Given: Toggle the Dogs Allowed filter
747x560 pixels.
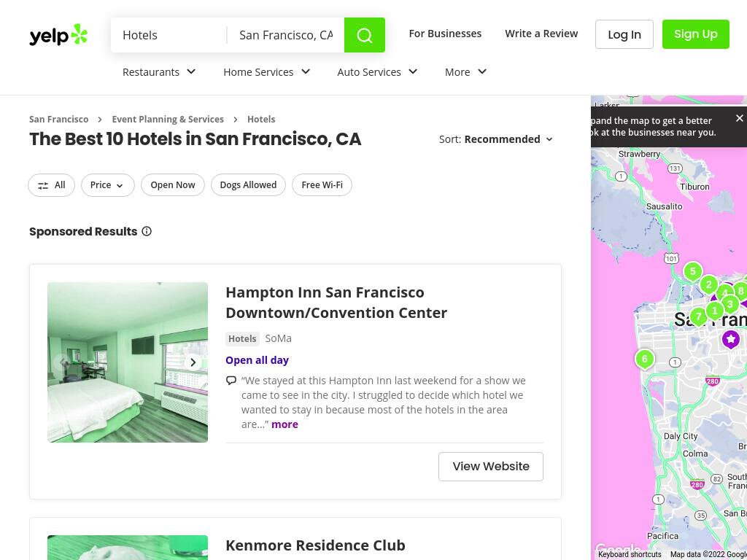Looking at the screenshot, I should point(248,184).
